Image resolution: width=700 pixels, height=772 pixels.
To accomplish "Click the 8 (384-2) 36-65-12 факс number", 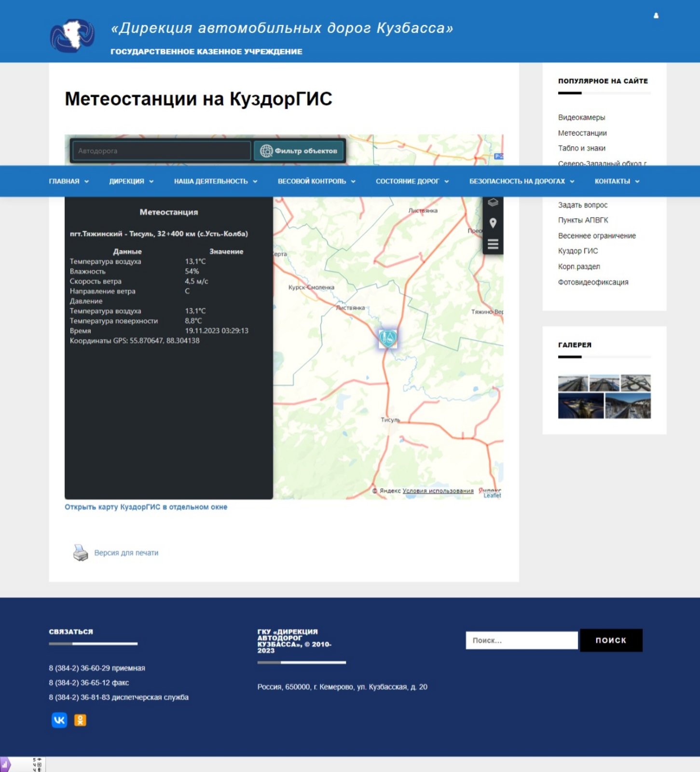I will click(x=89, y=683).
